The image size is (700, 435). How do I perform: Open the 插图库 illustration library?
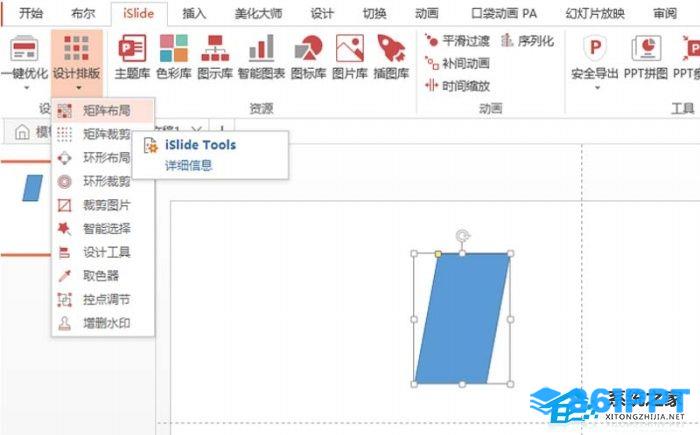coord(392,57)
